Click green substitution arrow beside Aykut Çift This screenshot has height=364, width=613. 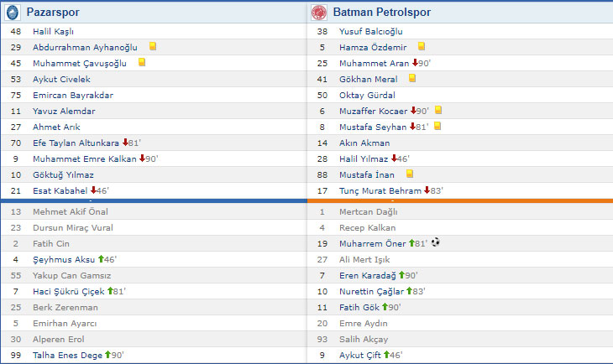[386, 356]
